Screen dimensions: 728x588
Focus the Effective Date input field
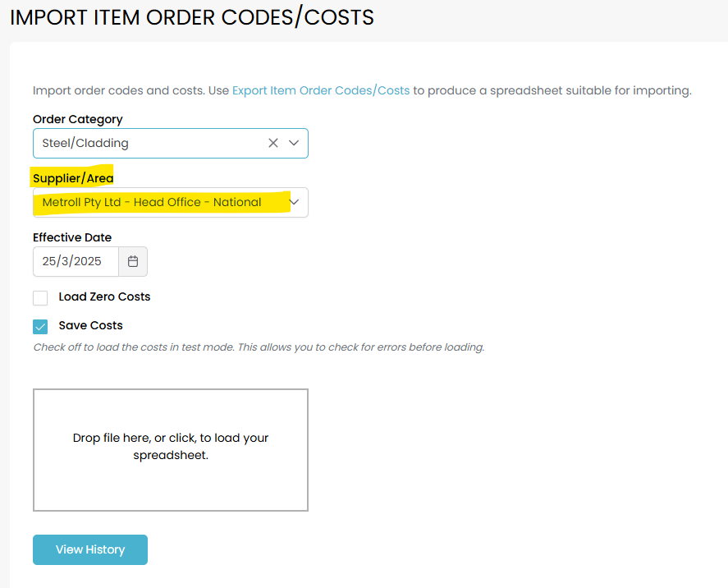click(76, 261)
